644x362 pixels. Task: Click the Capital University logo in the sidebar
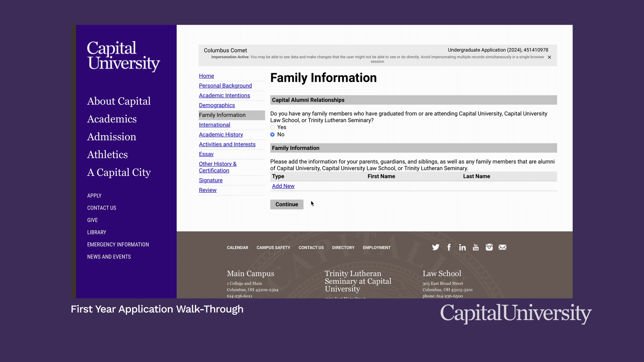[123, 56]
